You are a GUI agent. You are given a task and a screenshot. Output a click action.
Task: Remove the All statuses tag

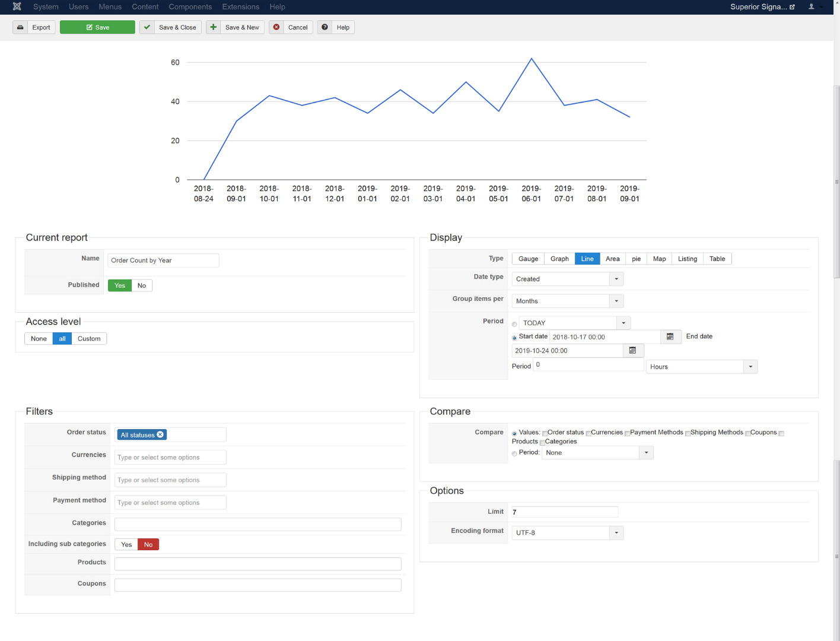click(160, 434)
